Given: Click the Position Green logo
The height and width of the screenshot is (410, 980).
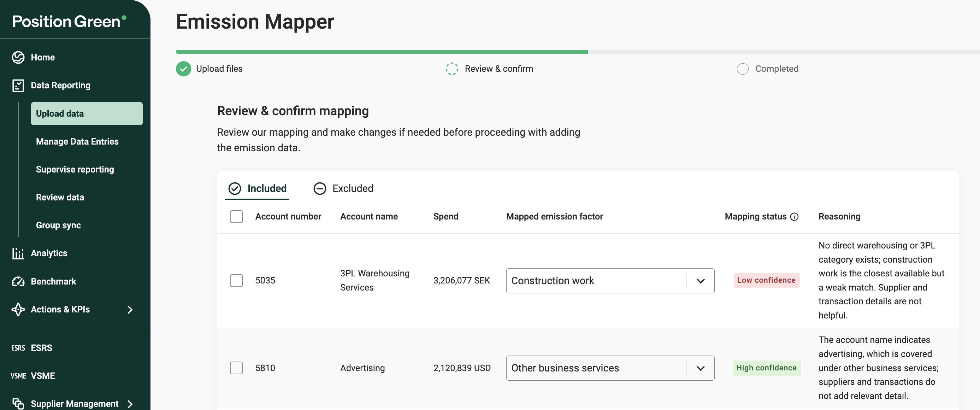Looking at the screenshot, I should [x=69, y=21].
